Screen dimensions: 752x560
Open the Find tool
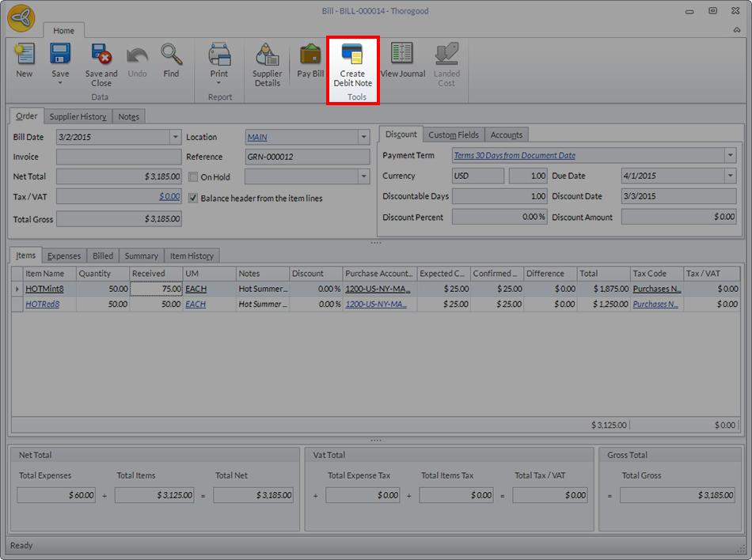[171, 60]
